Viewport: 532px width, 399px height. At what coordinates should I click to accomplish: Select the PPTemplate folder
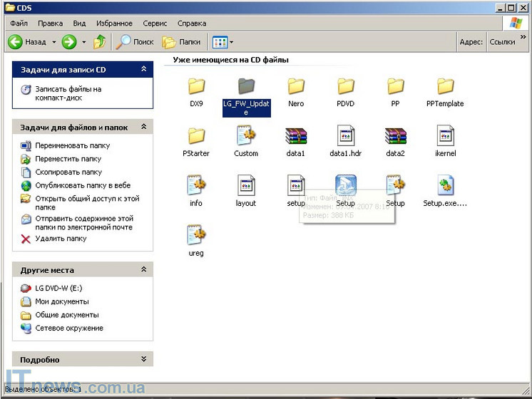click(x=445, y=87)
